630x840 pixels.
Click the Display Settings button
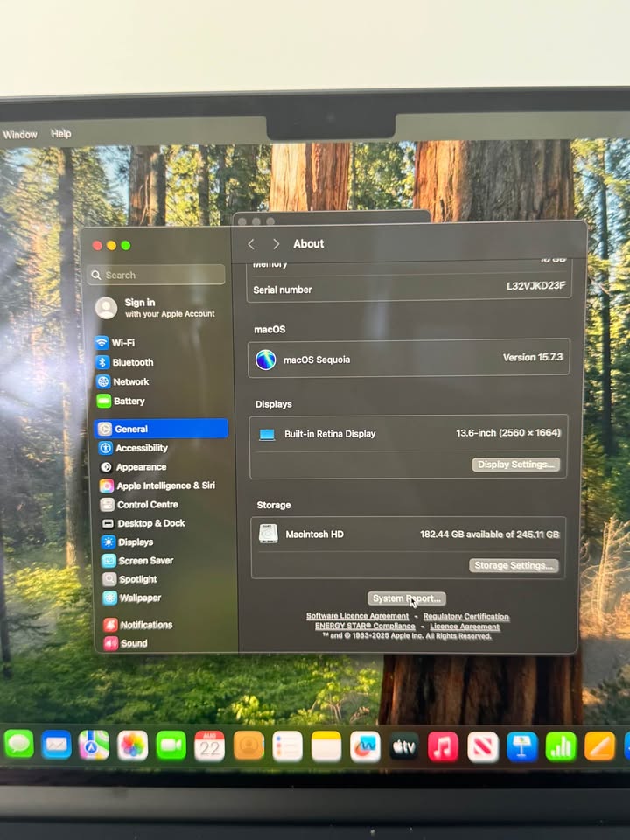[516, 465]
